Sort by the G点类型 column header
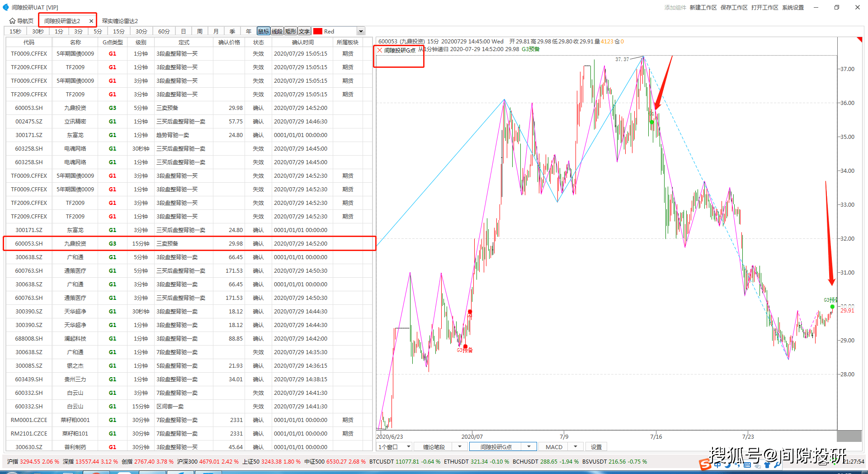Image resolution: width=868 pixels, height=474 pixels. pos(113,42)
